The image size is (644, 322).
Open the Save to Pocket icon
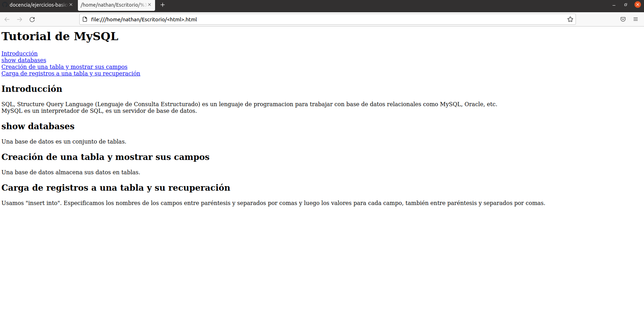[623, 19]
